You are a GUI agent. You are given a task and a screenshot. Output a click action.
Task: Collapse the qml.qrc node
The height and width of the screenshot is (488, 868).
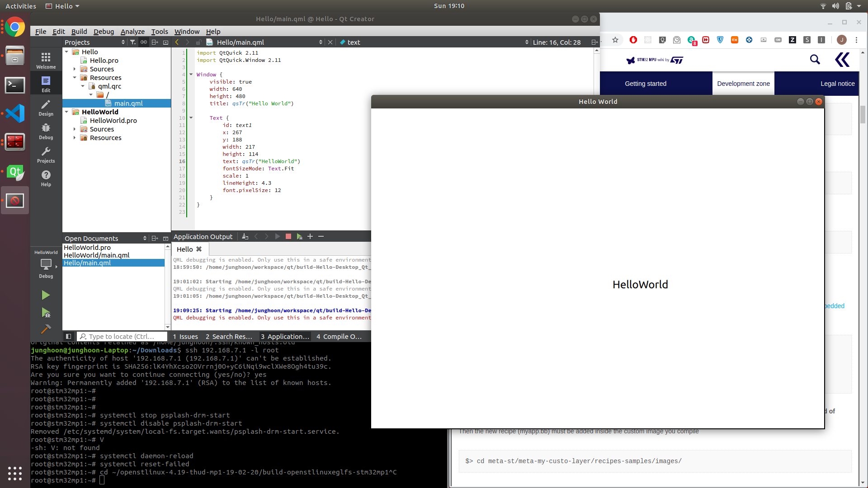tap(83, 86)
